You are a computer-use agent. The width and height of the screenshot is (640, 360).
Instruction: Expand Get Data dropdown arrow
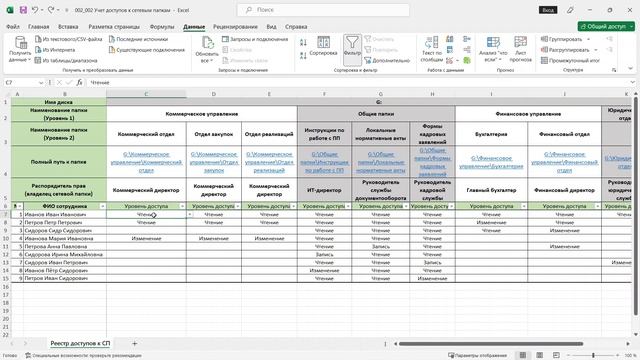click(29, 60)
